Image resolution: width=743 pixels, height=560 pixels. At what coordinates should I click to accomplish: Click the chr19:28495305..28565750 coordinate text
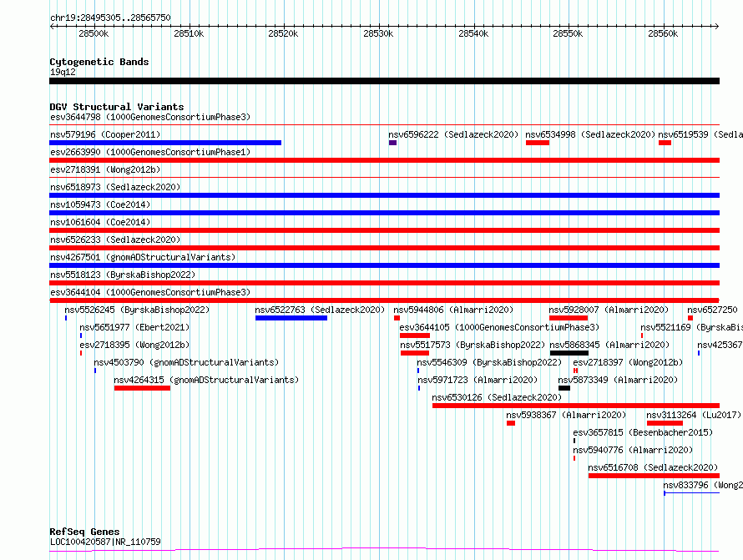point(110,18)
